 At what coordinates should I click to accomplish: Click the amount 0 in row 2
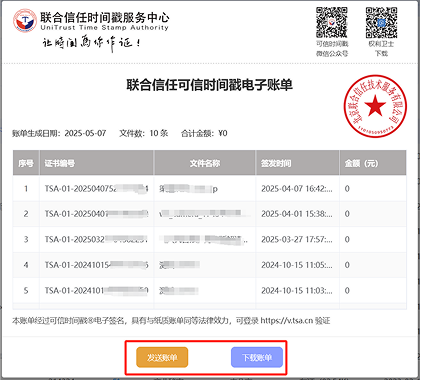[347, 214]
